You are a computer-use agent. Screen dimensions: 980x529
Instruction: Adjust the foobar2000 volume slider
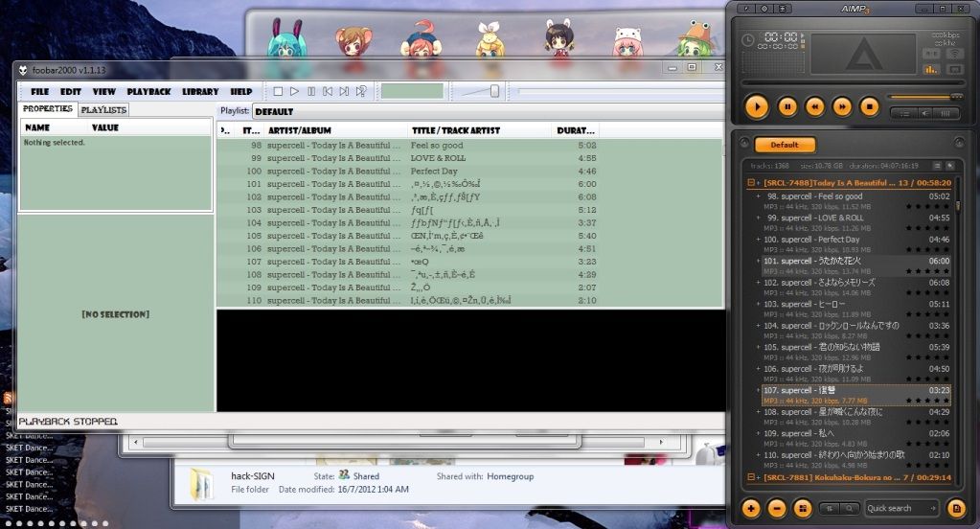point(494,91)
